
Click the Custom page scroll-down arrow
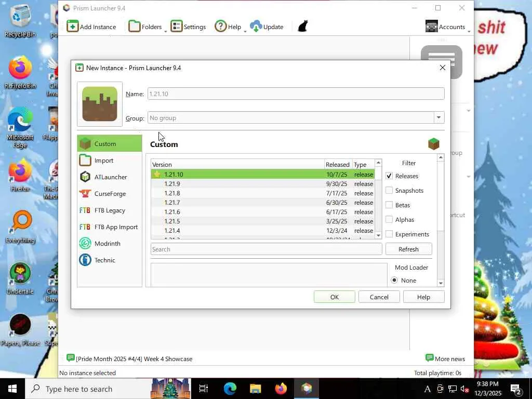point(441,283)
